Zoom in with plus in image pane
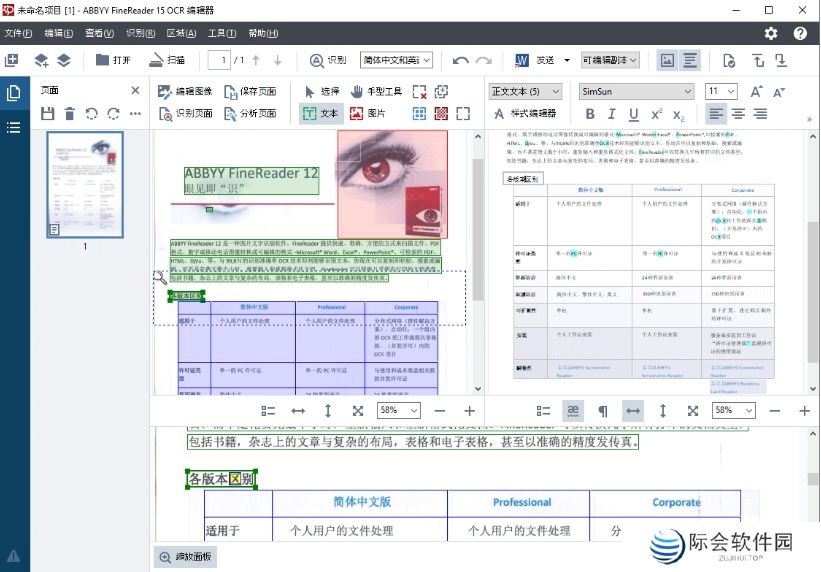The image size is (821, 572). click(469, 411)
